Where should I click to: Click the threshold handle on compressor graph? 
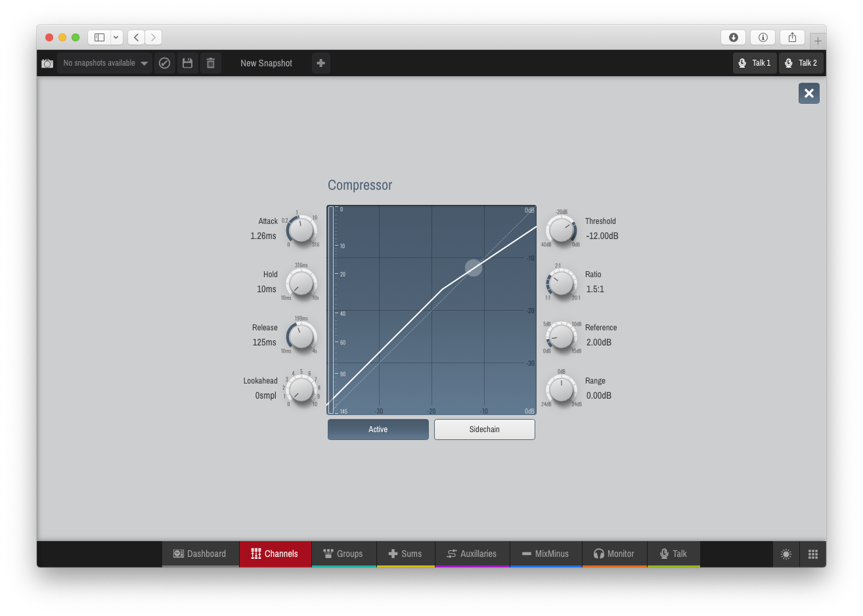click(x=474, y=267)
